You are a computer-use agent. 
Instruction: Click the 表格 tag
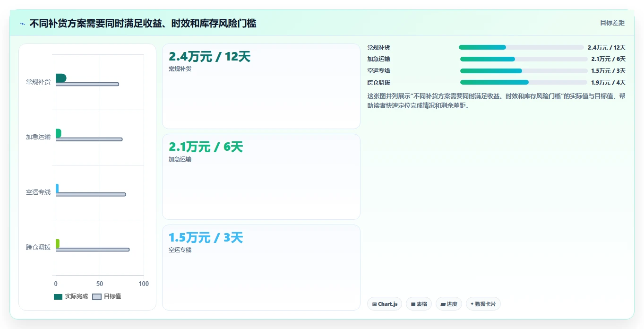(419, 304)
